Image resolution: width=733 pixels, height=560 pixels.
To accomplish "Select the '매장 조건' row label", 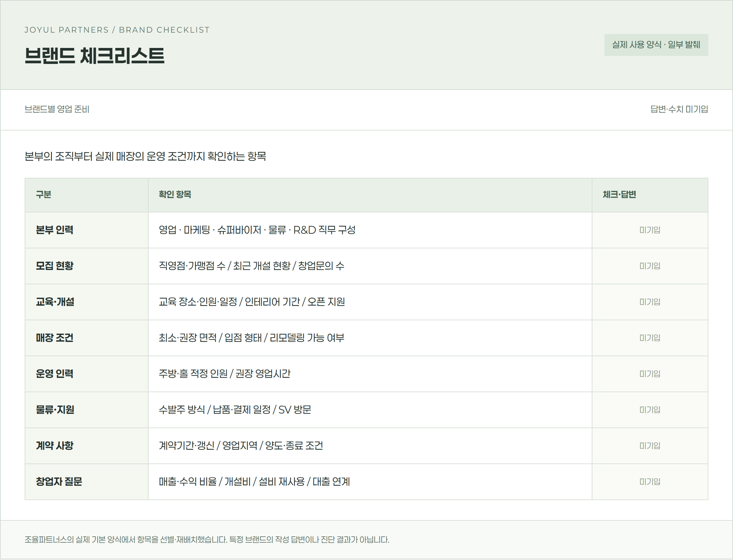I will coord(55,338).
